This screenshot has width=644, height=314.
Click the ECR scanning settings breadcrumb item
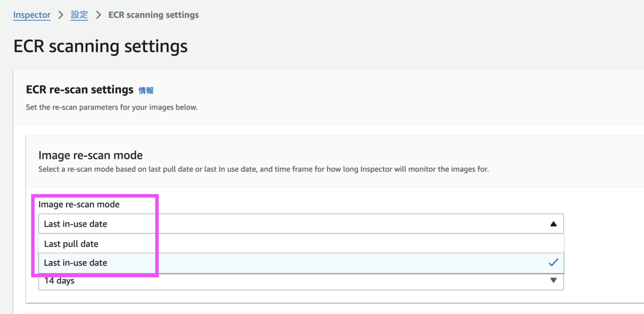pyautogui.click(x=153, y=15)
